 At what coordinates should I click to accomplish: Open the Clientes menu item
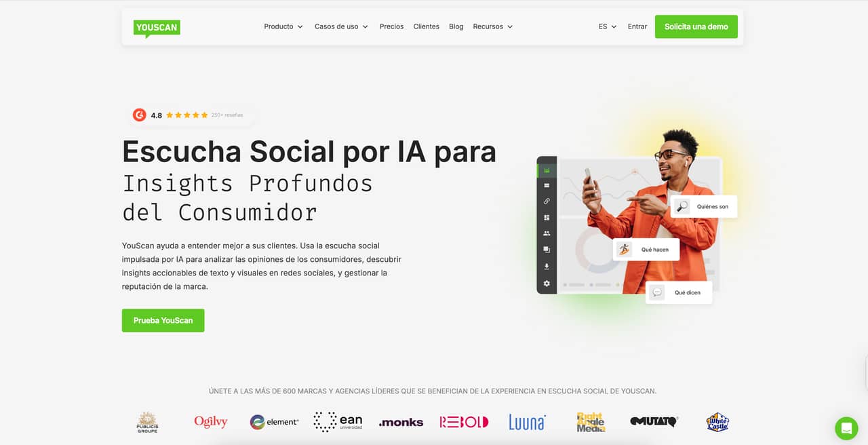(426, 26)
